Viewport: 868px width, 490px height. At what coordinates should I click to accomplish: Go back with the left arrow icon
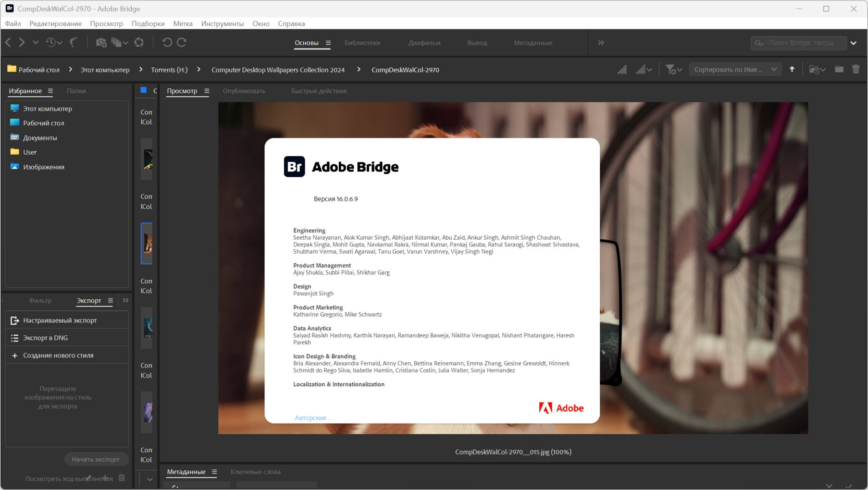8,42
